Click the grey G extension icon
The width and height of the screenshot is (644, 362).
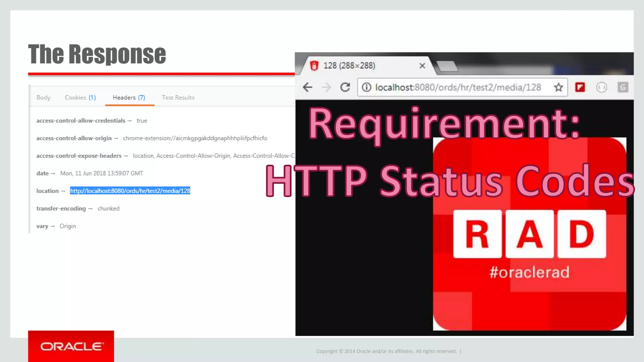pos(623,87)
